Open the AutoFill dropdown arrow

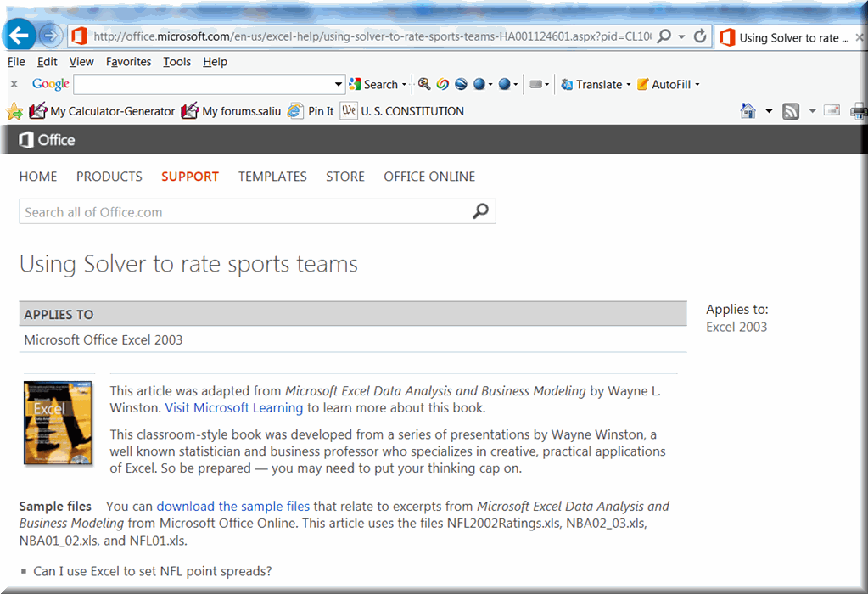click(x=697, y=85)
